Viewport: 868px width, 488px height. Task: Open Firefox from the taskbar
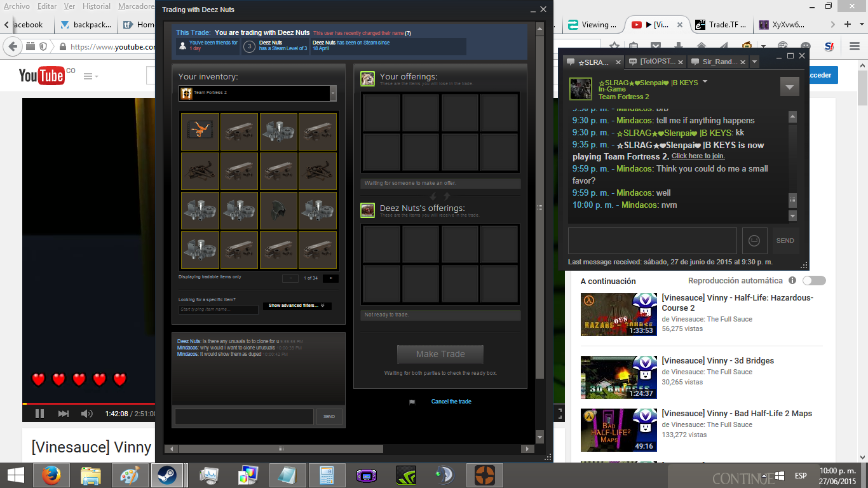50,475
